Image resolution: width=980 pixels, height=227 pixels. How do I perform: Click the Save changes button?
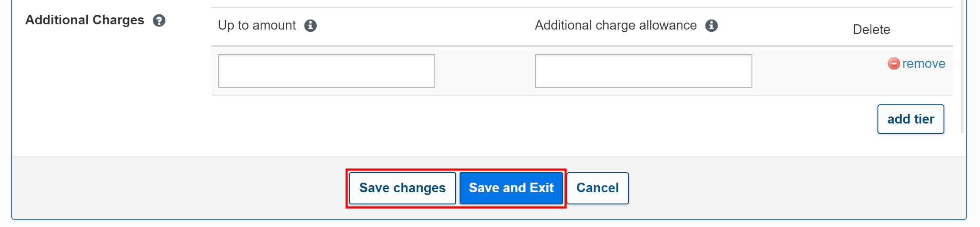402,188
